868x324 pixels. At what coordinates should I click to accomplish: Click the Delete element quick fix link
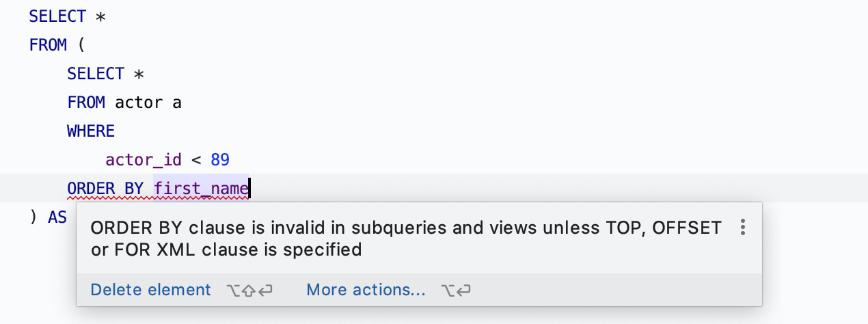(x=150, y=290)
